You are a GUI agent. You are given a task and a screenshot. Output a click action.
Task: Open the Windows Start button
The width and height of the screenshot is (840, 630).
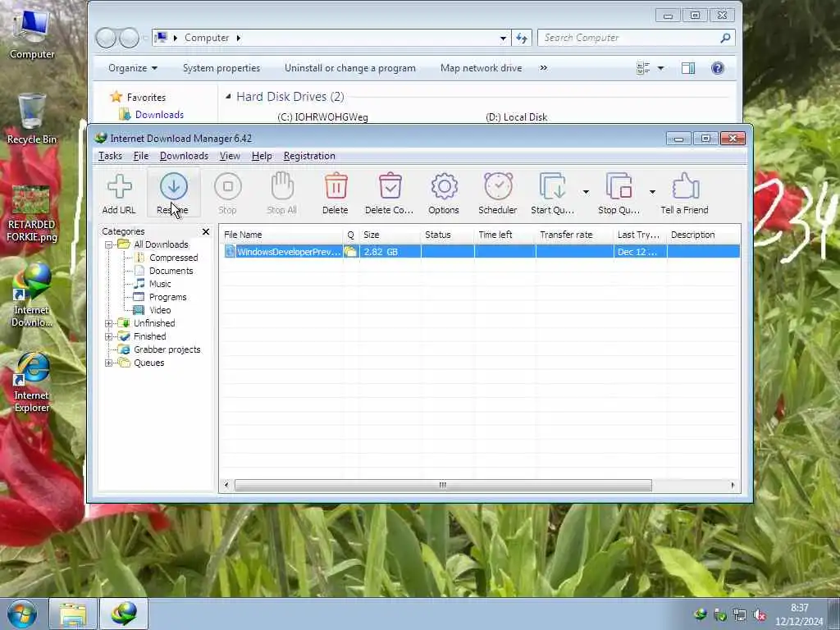point(22,614)
